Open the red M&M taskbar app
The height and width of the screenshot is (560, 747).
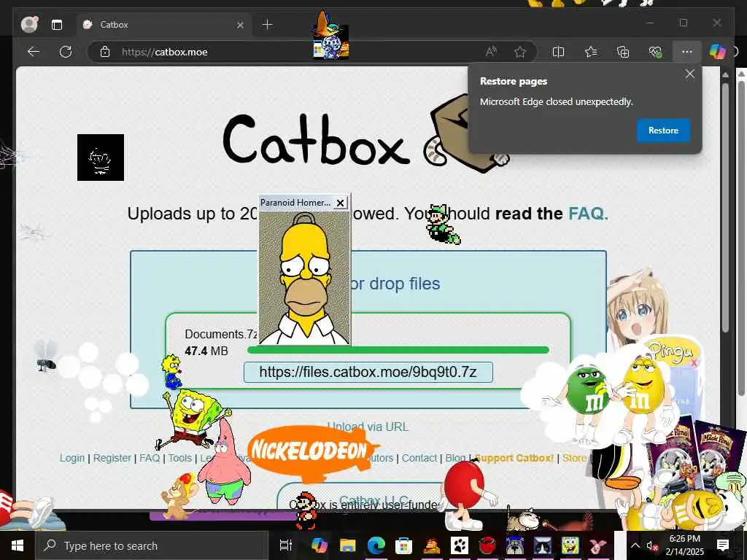487,545
